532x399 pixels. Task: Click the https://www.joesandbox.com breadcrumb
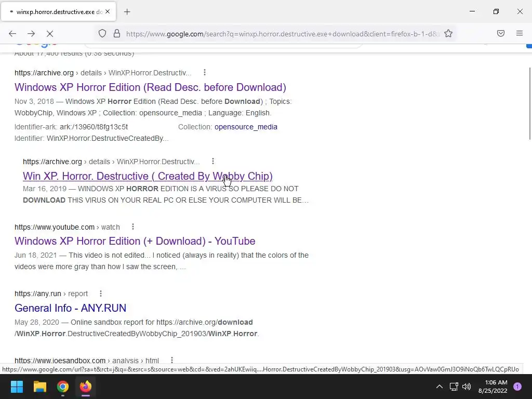60,361
